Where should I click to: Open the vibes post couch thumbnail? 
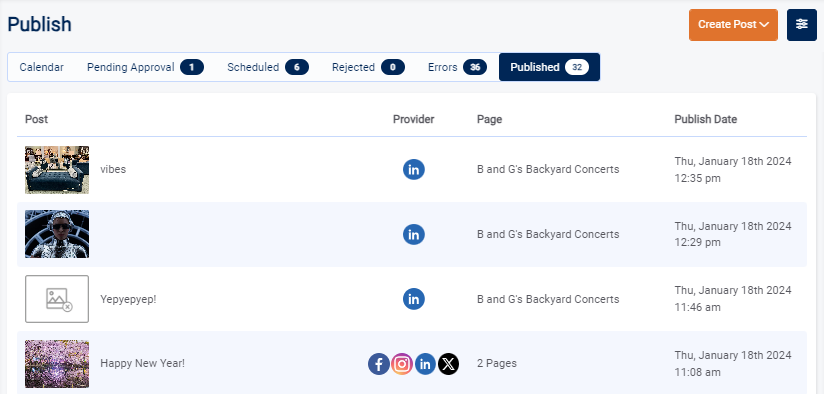tap(57, 170)
